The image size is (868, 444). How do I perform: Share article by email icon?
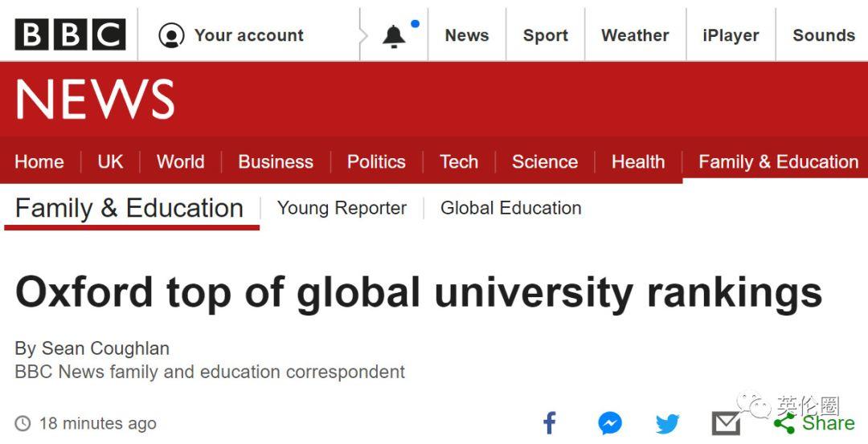[726, 423]
